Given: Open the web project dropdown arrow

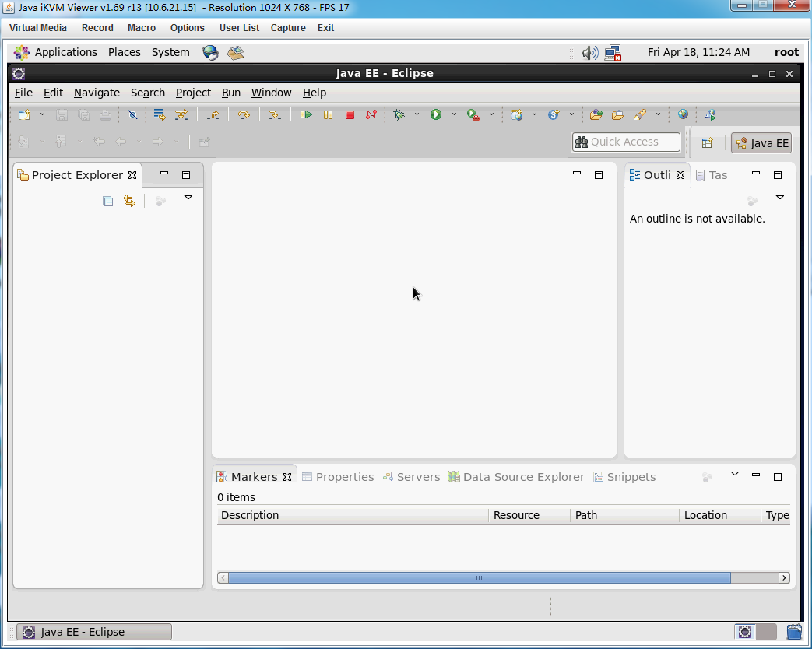Looking at the screenshot, I should point(534,114).
